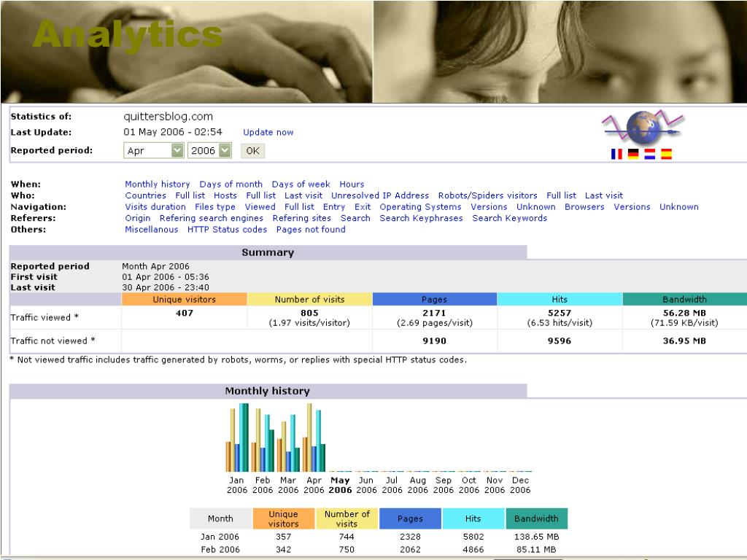The width and height of the screenshot is (747, 560).
Task: Open Last visit link before Unresolved IP Address
Action: 303,195
